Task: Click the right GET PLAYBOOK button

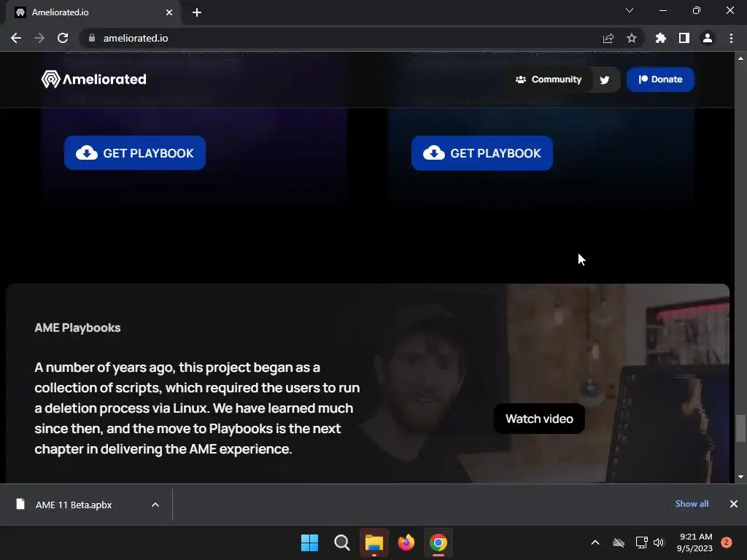Action: [x=482, y=153]
